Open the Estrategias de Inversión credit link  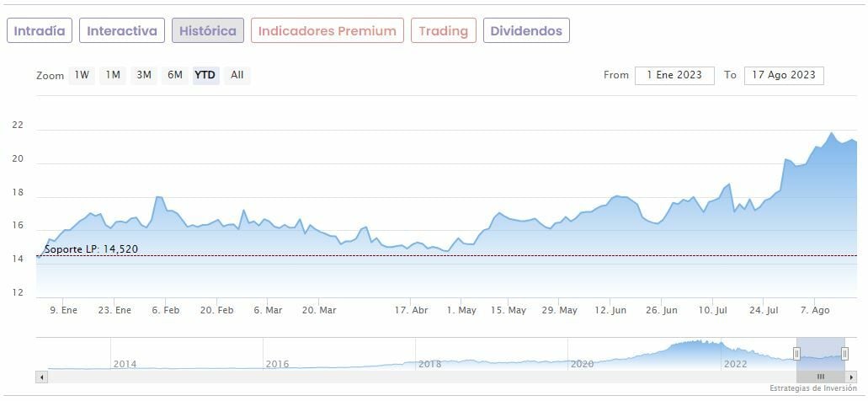(x=812, y=388)
